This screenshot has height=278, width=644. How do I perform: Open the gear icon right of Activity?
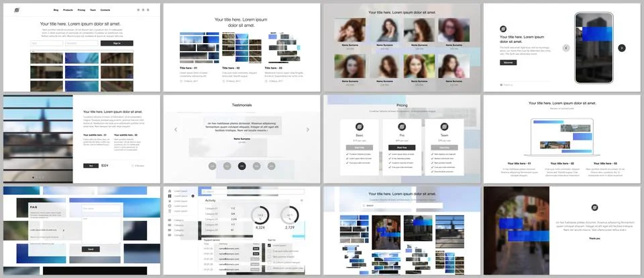pyautogui.click(x=301, y=200)
